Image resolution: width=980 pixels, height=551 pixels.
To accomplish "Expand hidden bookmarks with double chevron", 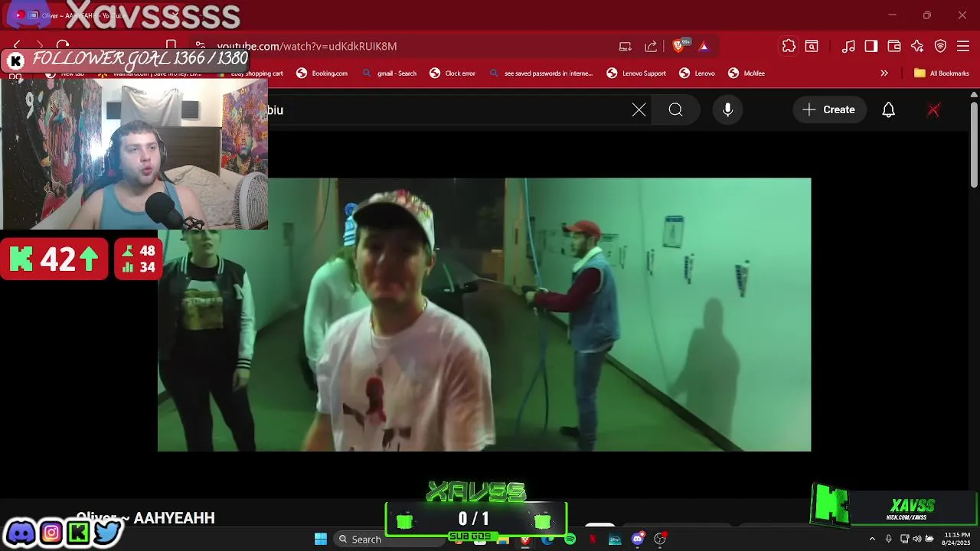I will tap(884, 73).
